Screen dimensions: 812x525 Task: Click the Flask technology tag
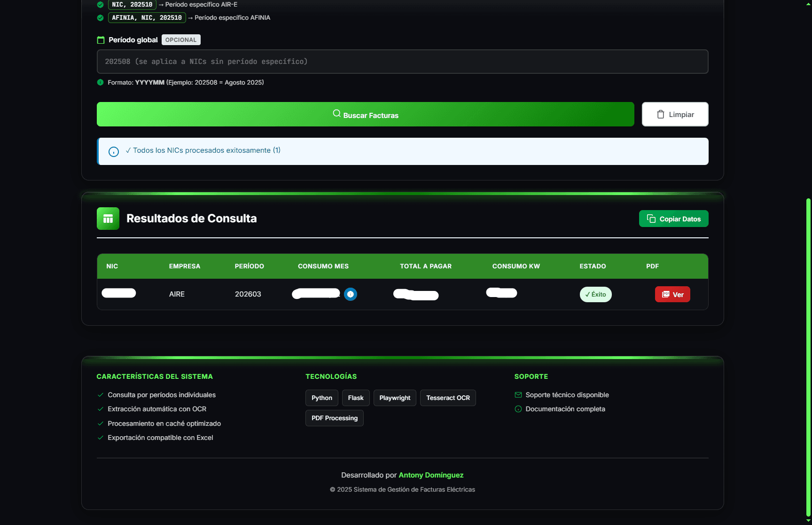tap(356, 398)
